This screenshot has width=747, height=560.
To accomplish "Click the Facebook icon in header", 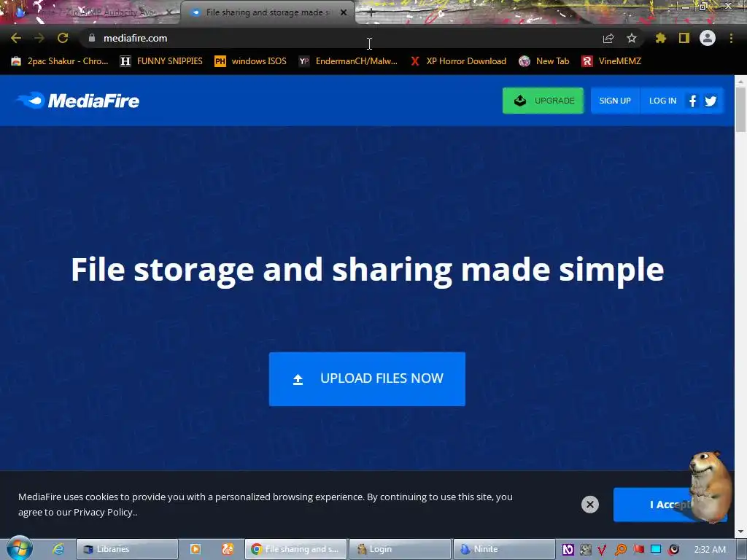I will [x=693, y=101].
